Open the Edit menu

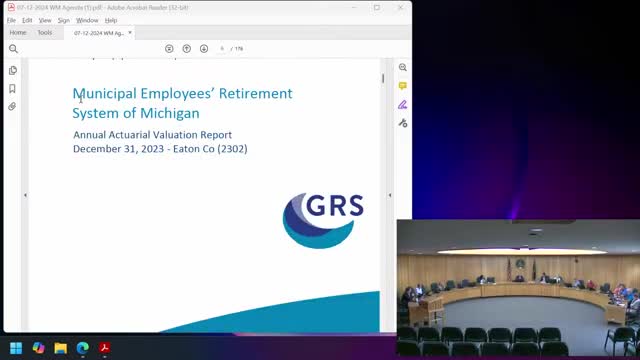tap(27, 20)
